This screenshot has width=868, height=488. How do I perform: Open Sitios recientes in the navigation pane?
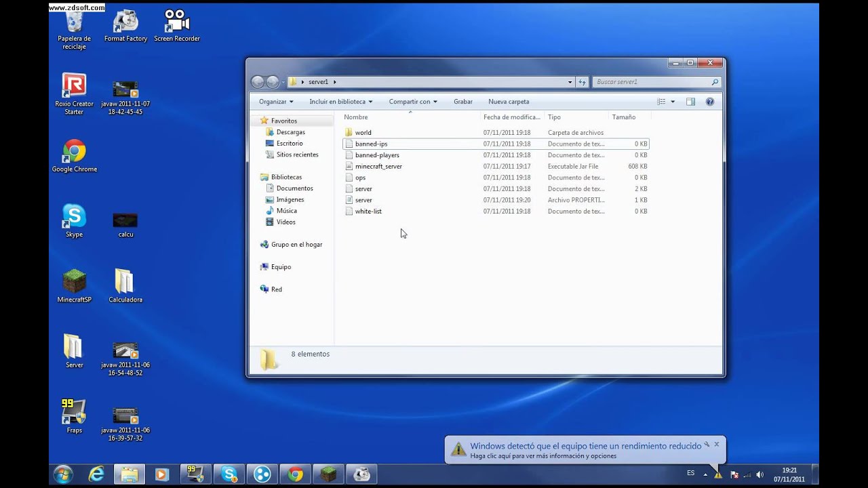(297, 155)
